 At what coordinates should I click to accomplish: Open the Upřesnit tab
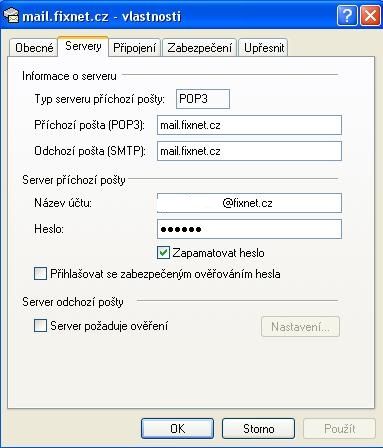point(263,48)
